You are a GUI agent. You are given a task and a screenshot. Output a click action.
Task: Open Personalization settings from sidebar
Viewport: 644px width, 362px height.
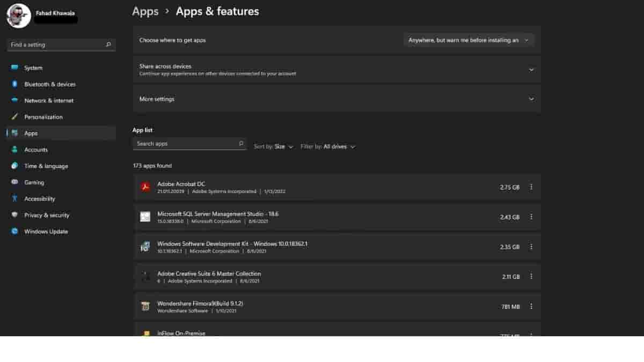(x=43, y=117)
